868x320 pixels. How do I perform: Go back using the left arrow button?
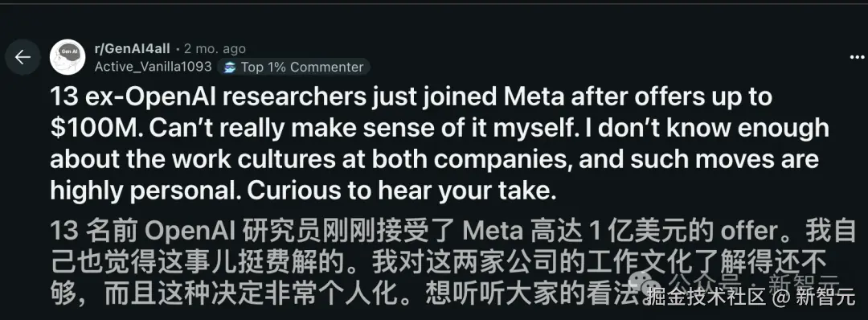(x=23, y=57)
